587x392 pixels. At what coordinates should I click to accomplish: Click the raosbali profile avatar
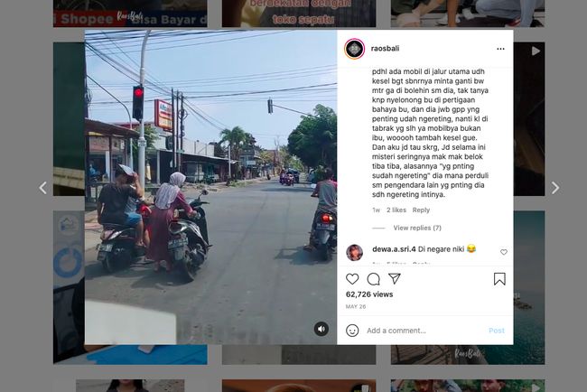pyautogui.click(x=354, y=49)
